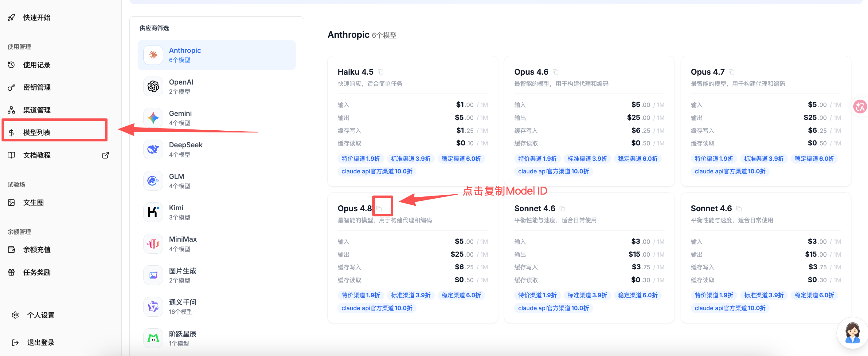Click the "余额管理" sidebar section label
Viewport: 868px width, 356px height.
pos(19,231)
